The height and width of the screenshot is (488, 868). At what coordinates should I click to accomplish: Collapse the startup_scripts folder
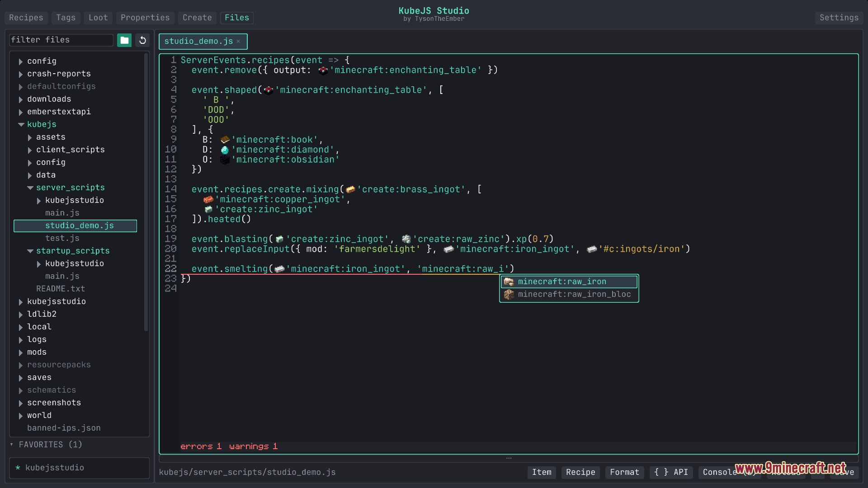[x=30, y=251]
